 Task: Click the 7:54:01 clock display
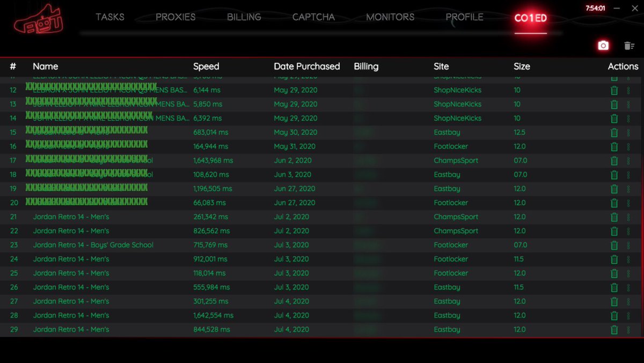595,8
